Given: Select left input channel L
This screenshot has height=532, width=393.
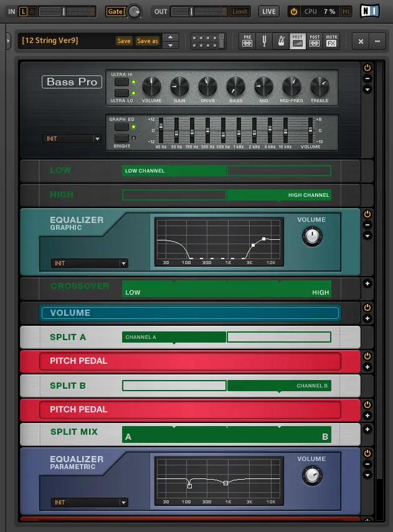Looking at the screenshot, I should [23, 12].
